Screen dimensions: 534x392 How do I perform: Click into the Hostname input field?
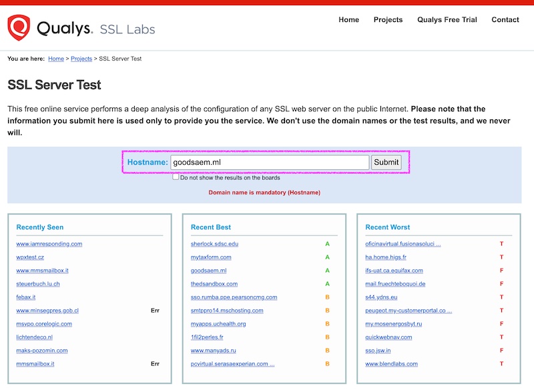click(x=270, y=162)
